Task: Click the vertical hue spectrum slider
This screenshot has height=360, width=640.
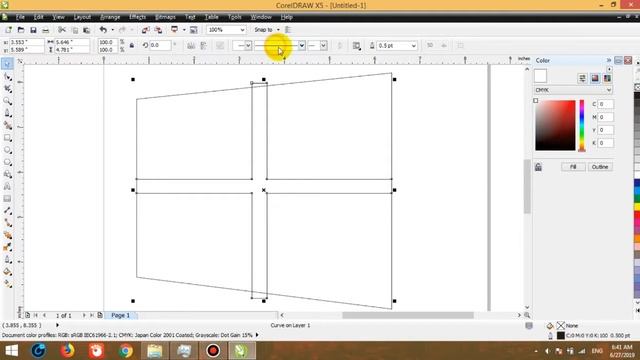Action: click(x=582, y=125)
